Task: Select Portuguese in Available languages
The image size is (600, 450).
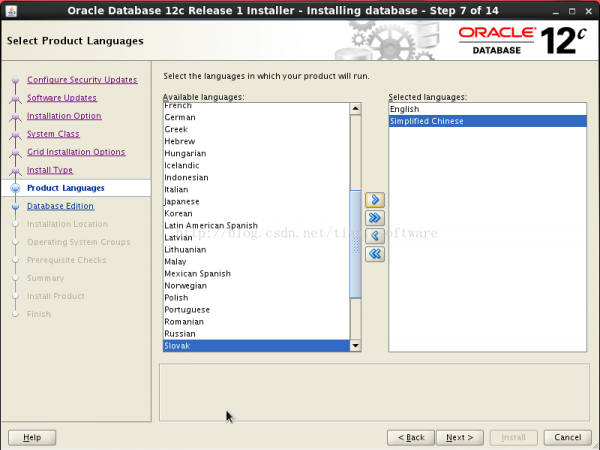Action: (x=256, y=310)
